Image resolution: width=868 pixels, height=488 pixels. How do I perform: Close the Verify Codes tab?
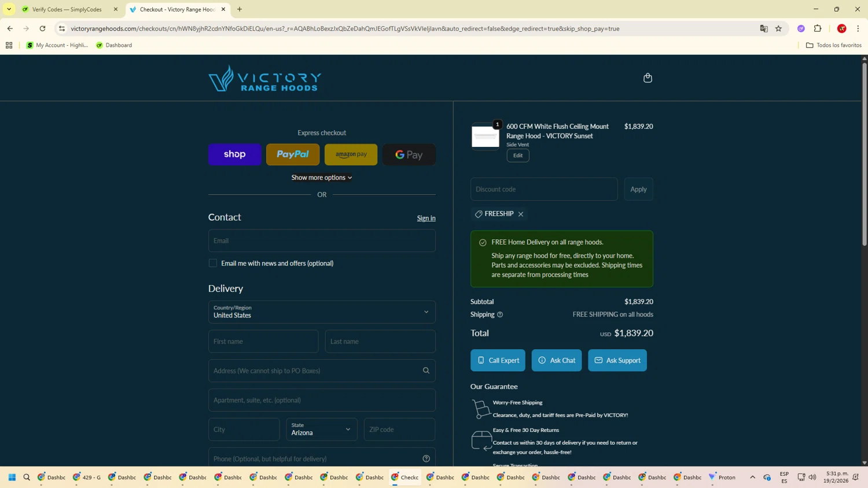115,9
